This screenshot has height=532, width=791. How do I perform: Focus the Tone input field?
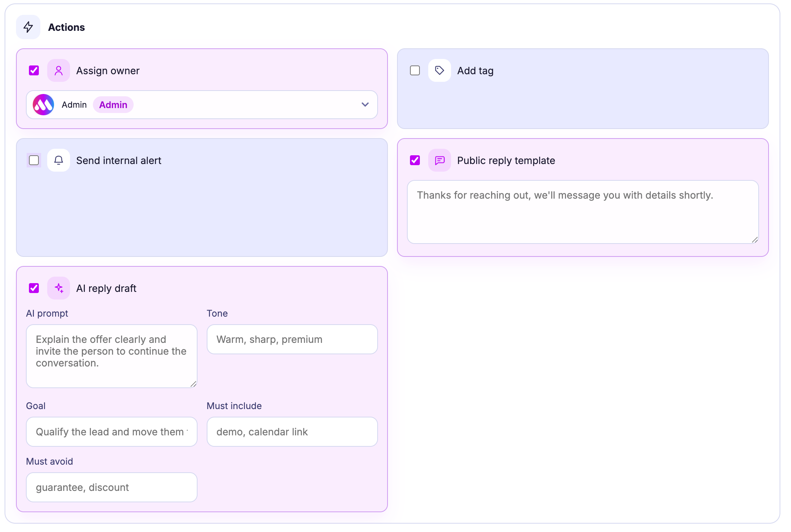[292, 339]
